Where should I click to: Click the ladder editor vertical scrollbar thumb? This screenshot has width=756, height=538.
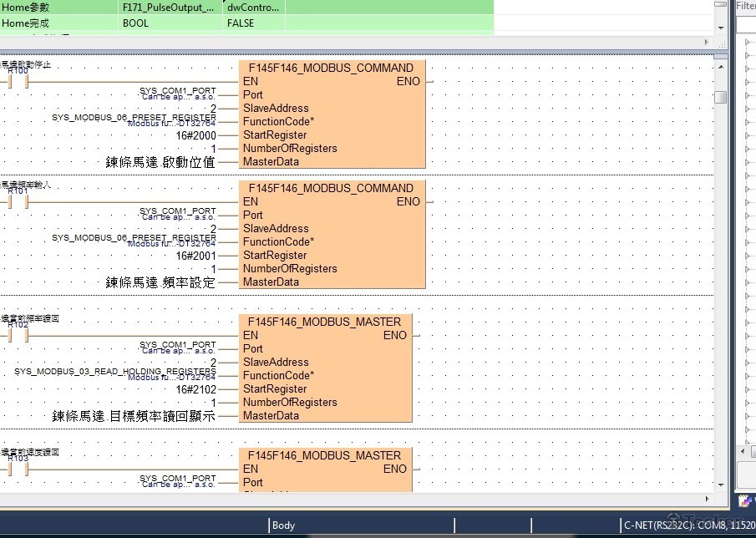click(x=720, y=97)
